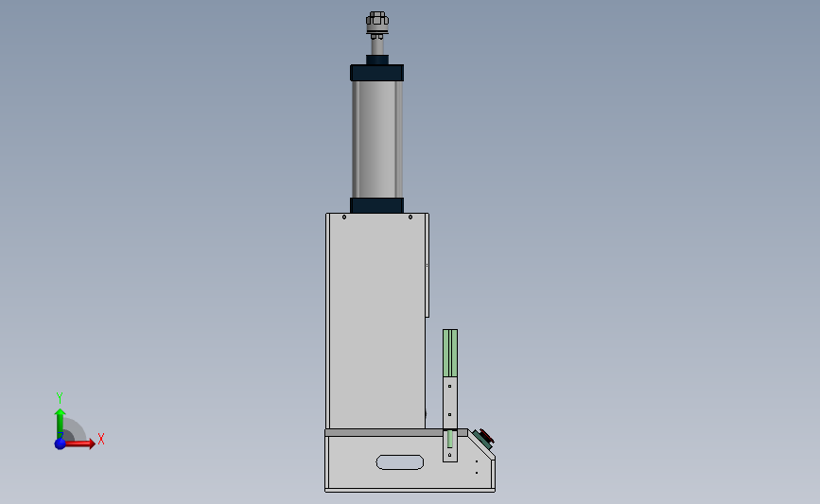Click the blue Z axis ball of the triad
The height and width of the screenshot is (504, 820).
point(61,443)
